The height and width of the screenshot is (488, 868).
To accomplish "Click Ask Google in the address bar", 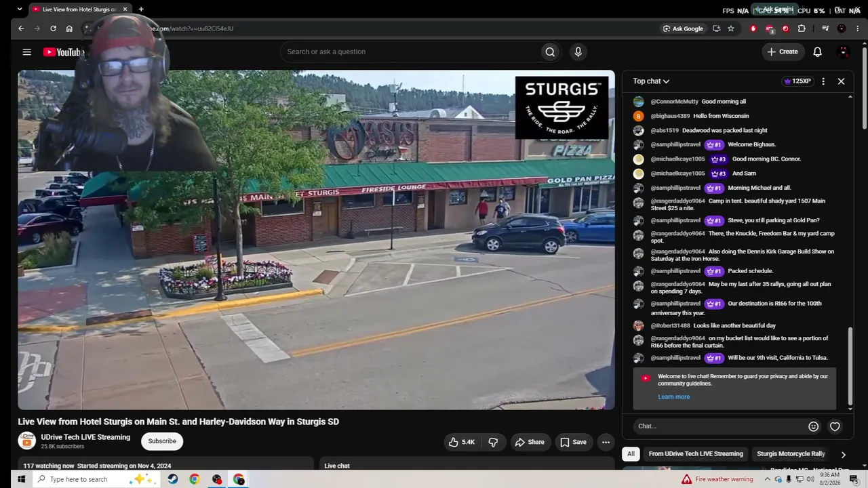I will point(684,28).
